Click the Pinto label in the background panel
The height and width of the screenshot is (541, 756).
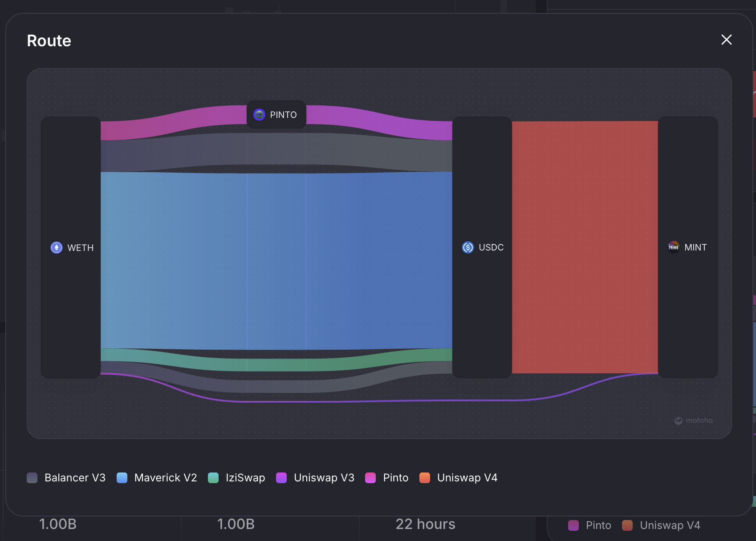point(598,525)
